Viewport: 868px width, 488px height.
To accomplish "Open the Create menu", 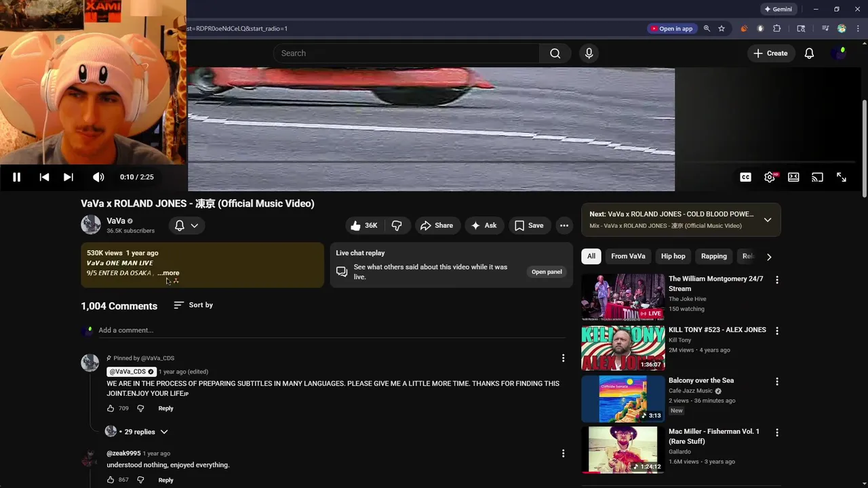I will 770,54.
